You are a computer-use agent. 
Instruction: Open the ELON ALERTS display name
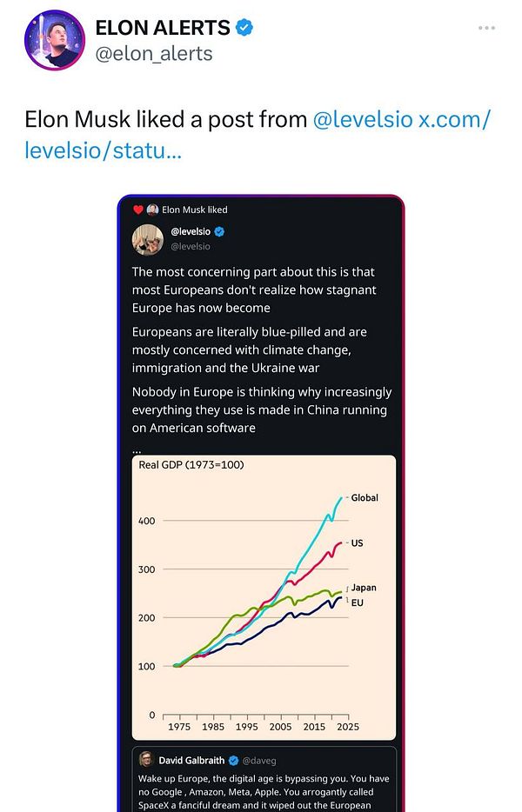pyautogui.click(x=163, y=28)
